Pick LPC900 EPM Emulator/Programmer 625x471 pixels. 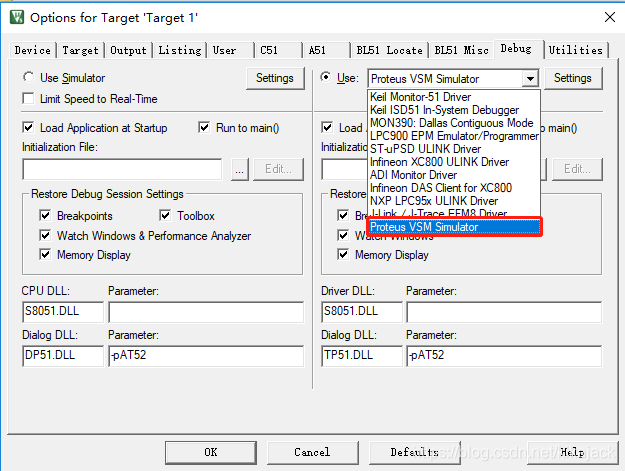coord(454,136)
